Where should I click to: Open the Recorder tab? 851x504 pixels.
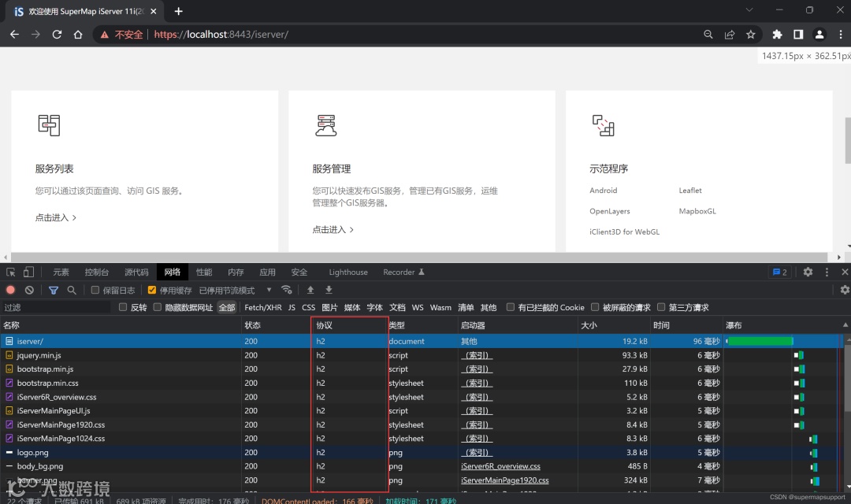coord(403,272)
